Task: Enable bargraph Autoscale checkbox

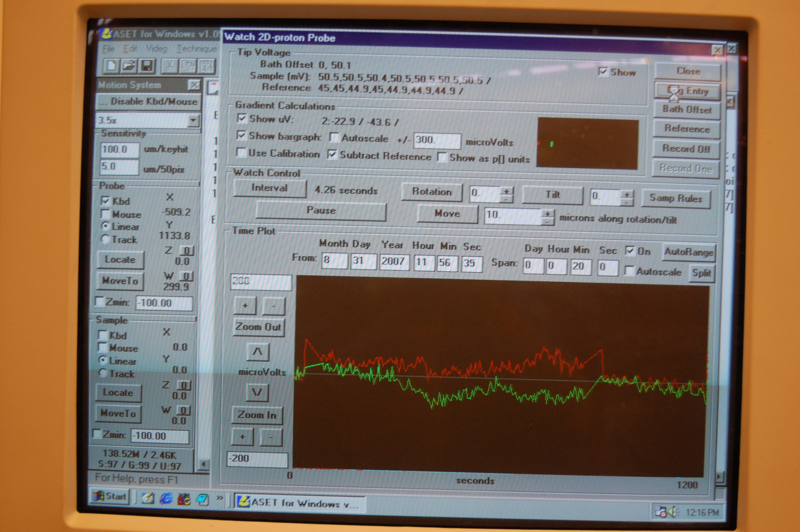Action: click(x=334, y=138)
